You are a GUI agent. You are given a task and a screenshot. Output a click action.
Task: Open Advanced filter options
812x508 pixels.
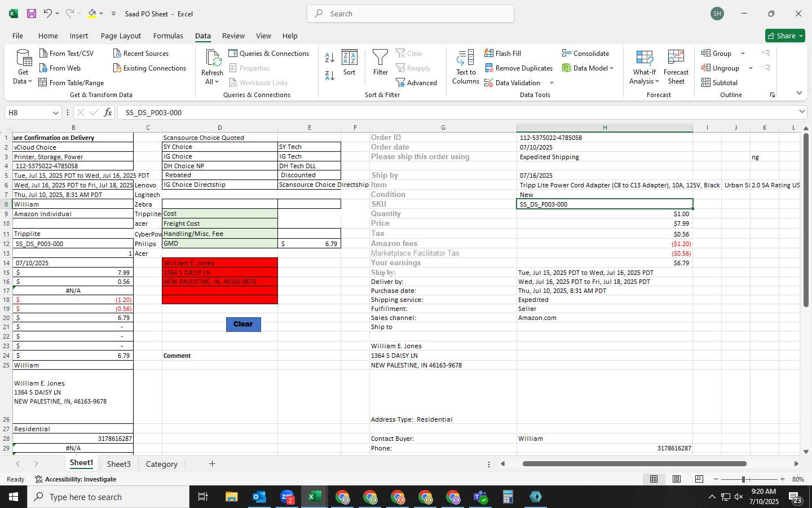pyautogui.click(x=417, y=82)
